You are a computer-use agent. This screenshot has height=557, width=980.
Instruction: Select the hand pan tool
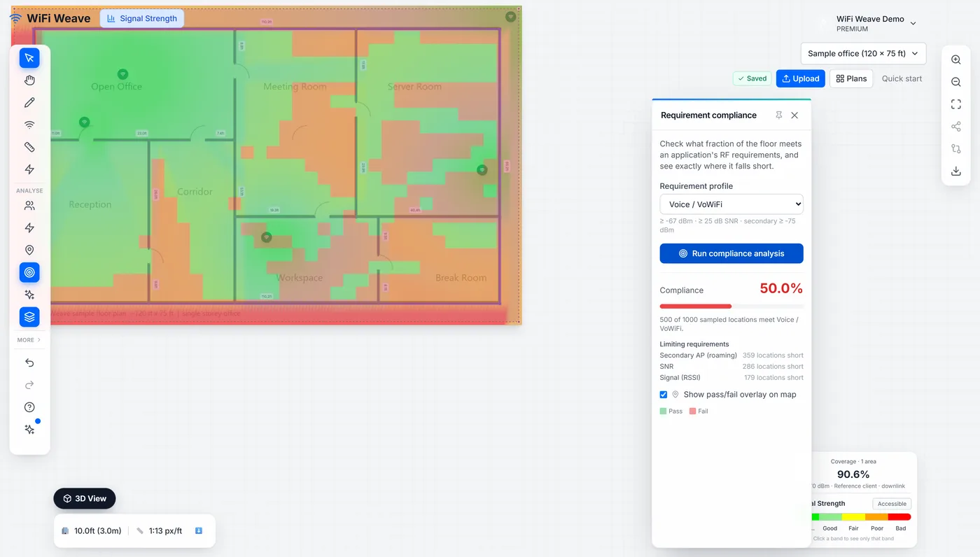(x=29, y=80)
